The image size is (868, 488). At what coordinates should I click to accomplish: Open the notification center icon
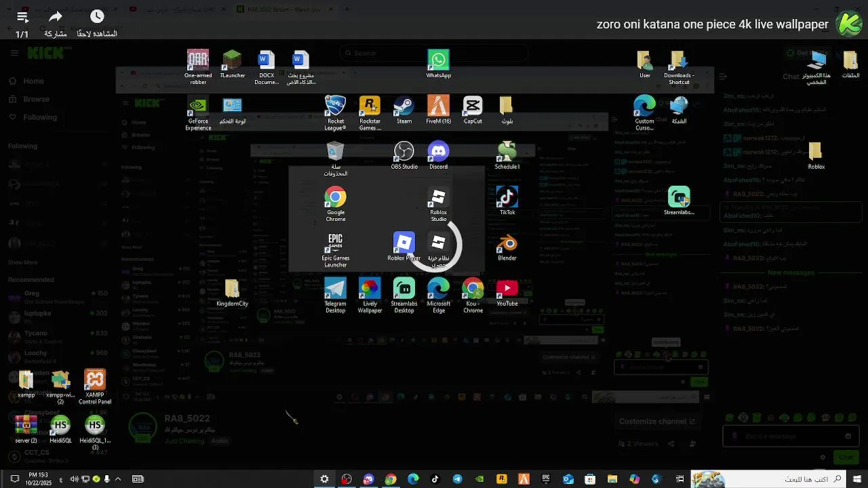click(14, 479)
